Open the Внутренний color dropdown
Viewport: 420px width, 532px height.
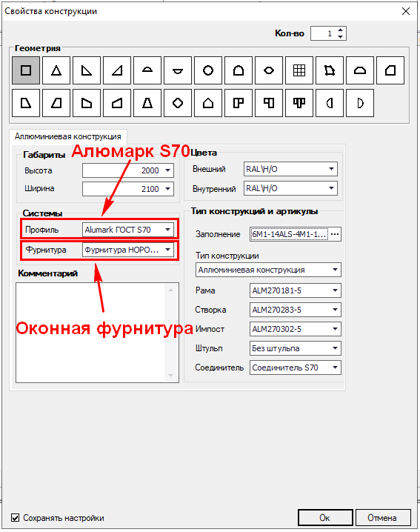(331, 188)
